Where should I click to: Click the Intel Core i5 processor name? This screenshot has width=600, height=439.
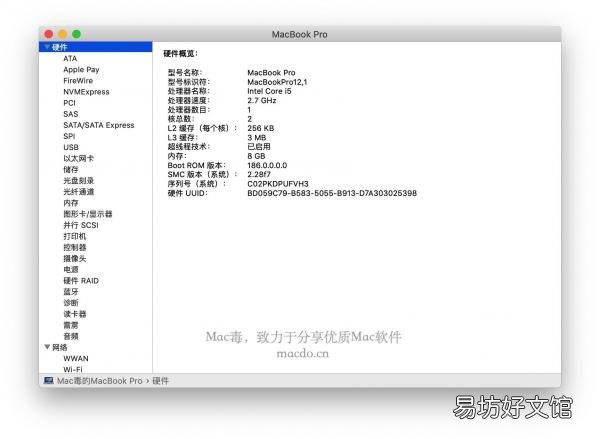pyautogui.click(x=269, y=91)
